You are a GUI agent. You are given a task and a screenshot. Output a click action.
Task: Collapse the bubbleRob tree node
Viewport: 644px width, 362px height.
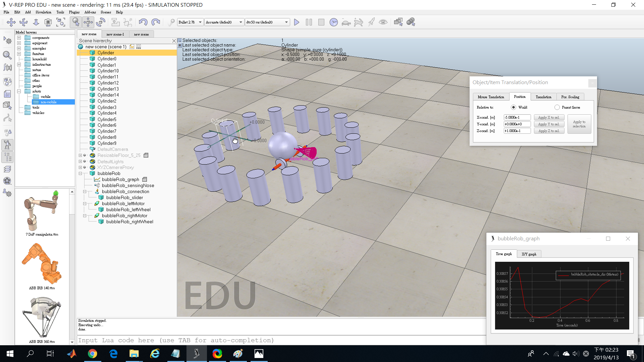(80, 174)
